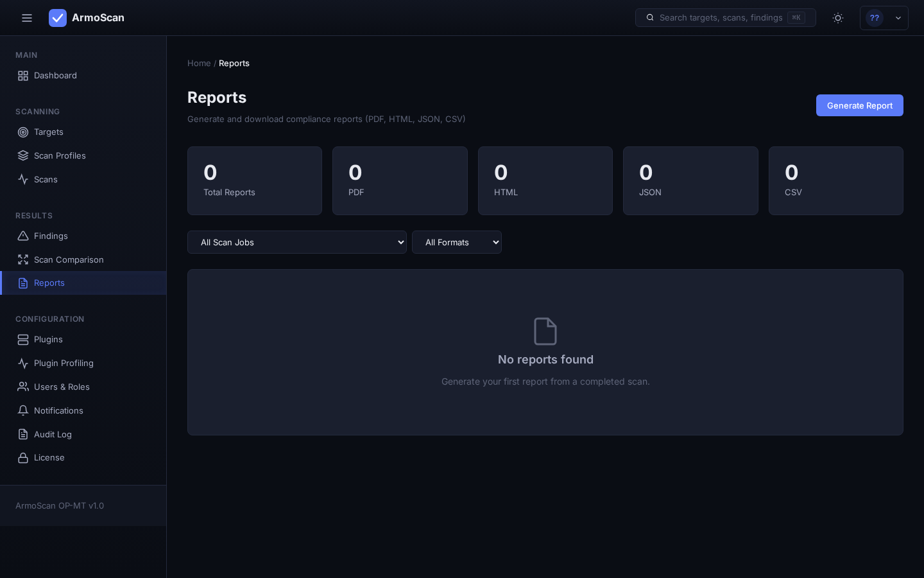Click the ⌘K shortcut badge
The height and width of the screenshot is (578, 924).
[796, 17]
